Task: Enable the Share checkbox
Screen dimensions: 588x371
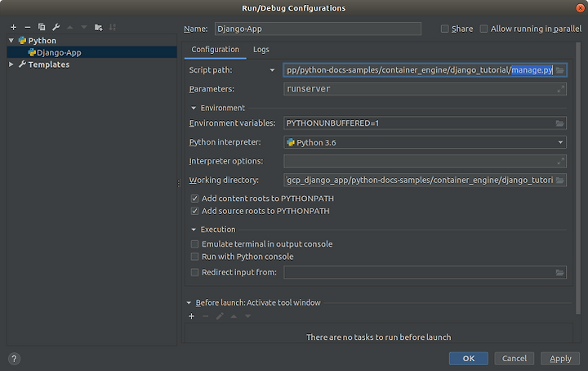Action: 445,29
